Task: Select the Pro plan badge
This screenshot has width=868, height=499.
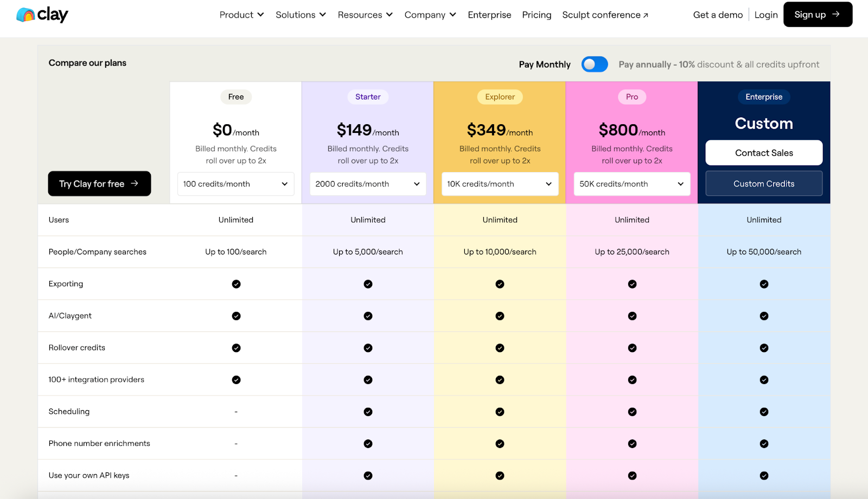Action: (632, 97)
